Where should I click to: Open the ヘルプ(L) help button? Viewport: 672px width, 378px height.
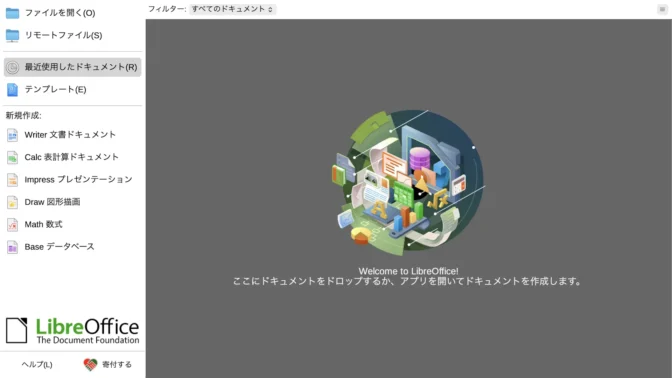pyautogui.click(x=37, y=365)
